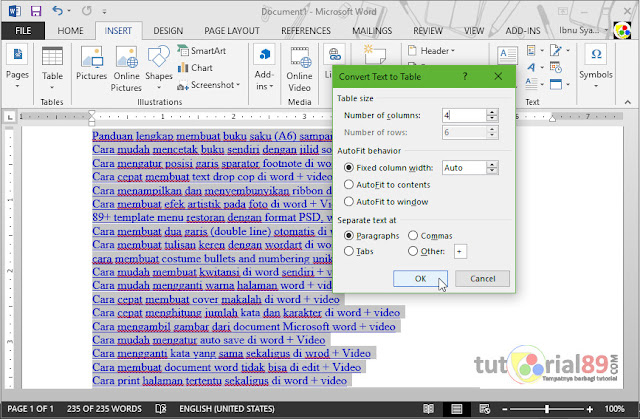This screenshot has height=419, width=640.
Task: Expand the Undo history dropdown arrow
Action: (x=69, y=11)
